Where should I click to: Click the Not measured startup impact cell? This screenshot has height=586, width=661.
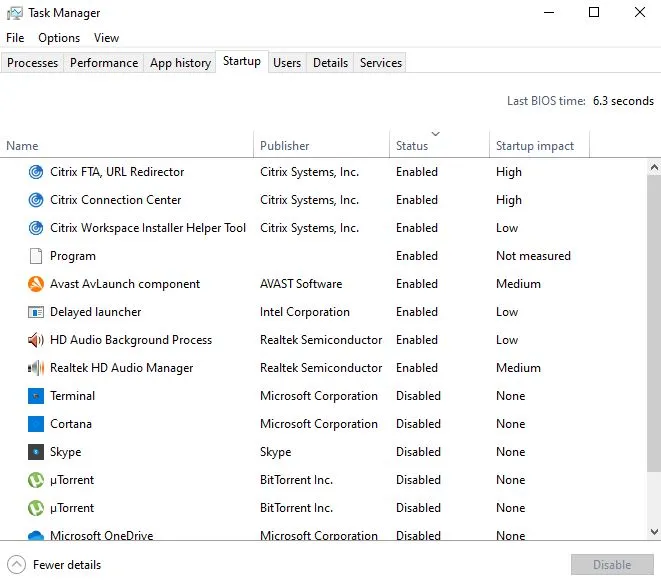533,256
